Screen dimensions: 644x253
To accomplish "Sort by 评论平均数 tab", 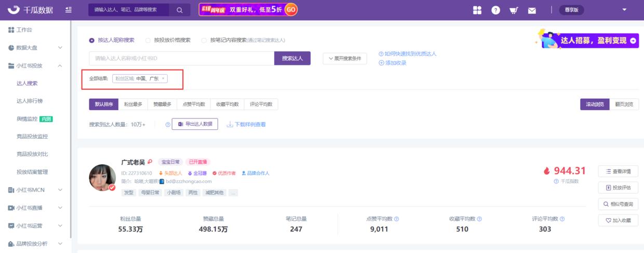I will 261,104.
